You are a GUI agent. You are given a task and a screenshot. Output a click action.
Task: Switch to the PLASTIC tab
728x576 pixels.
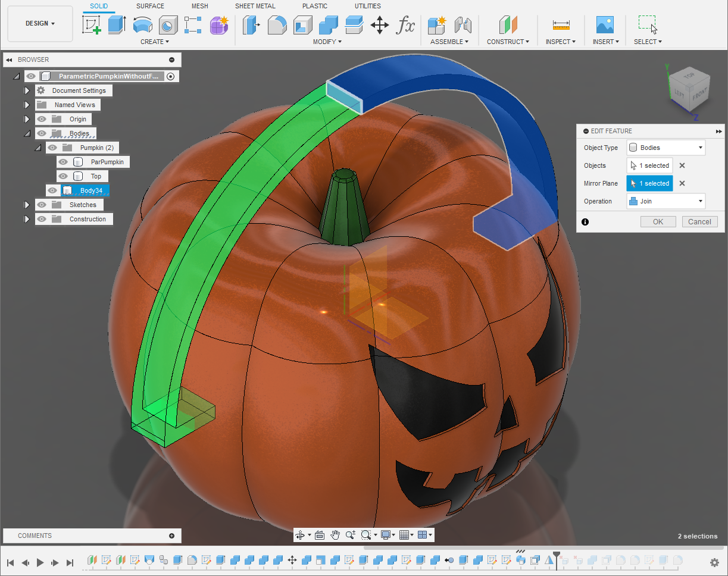click(315, 6)
